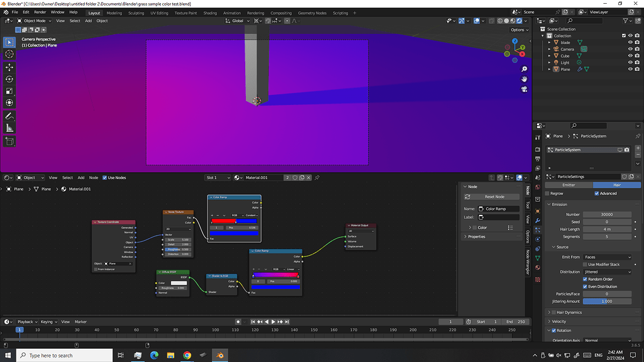Open the Playback menu in the timeline
Image resolution: width=644 pixels, height=362 pixels.
(27, 322)
